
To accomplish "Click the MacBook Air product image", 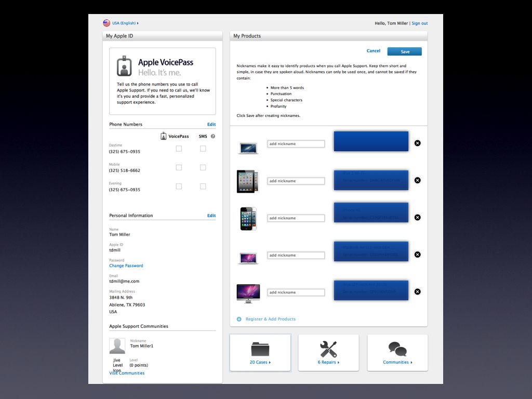I will click(248, 148).
